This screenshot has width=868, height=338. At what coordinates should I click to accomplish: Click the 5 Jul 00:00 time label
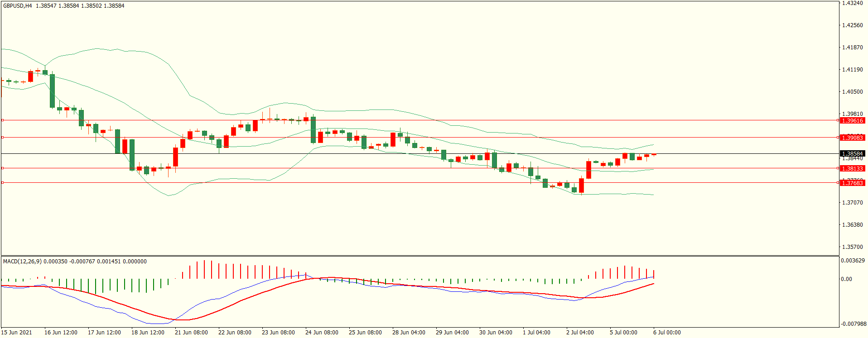[x=623, y=333]
